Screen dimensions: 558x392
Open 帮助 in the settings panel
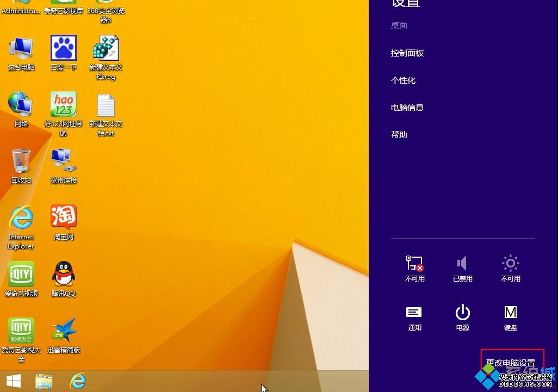(399, 135)
